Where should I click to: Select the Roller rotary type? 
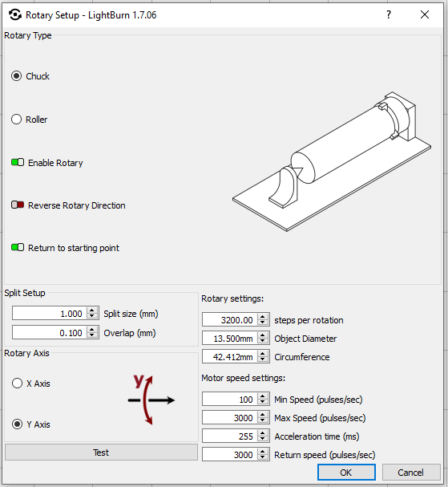point(17,120)
